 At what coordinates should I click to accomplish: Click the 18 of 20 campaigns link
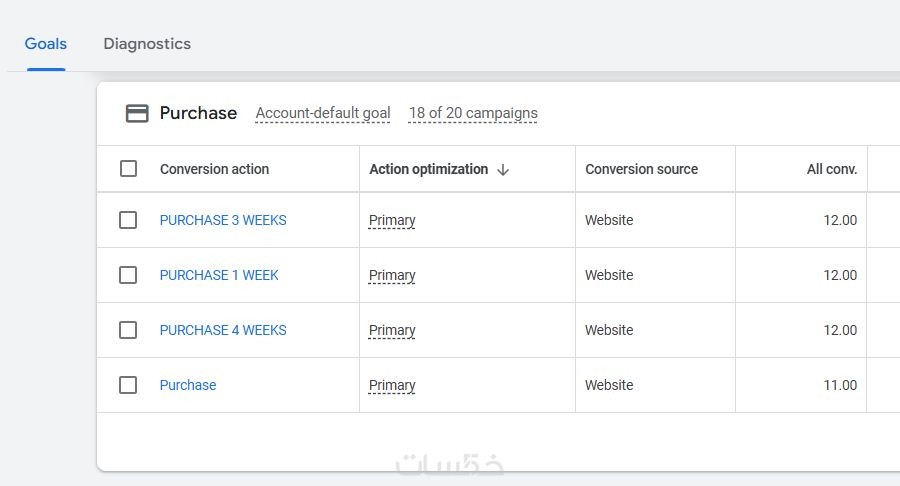(x=473, y=113)
